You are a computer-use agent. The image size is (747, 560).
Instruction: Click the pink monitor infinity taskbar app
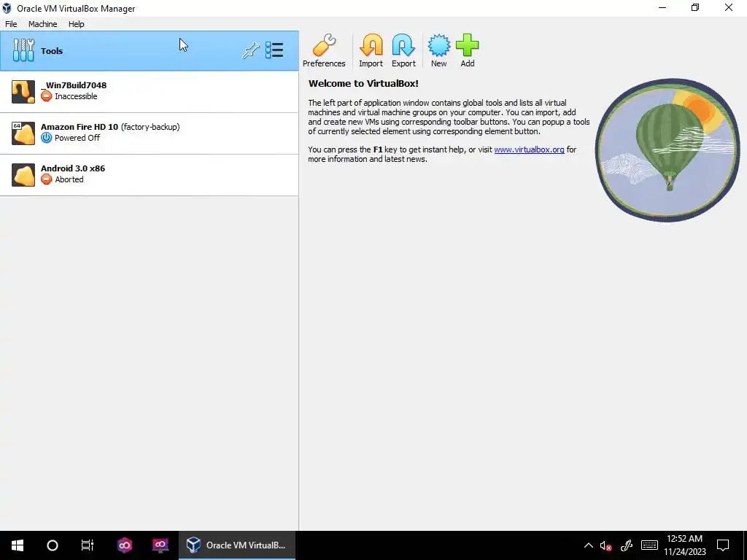160,545
